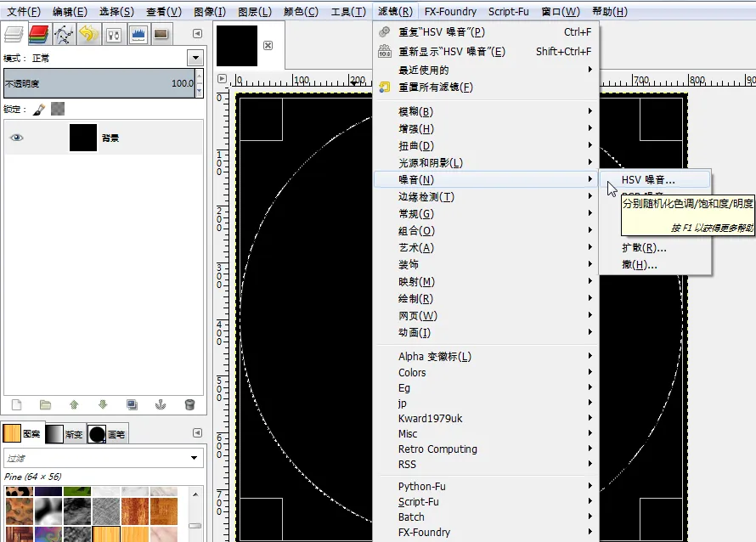Select the dark green pattern swatch
Image resolution: width=756 pixels, height=542 pixels.
(77, 491)
